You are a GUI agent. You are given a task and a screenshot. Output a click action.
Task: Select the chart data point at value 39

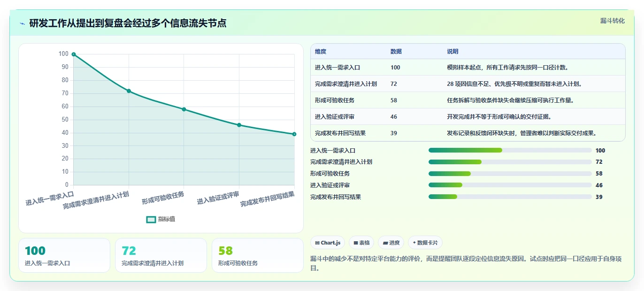tap(294, 134)
